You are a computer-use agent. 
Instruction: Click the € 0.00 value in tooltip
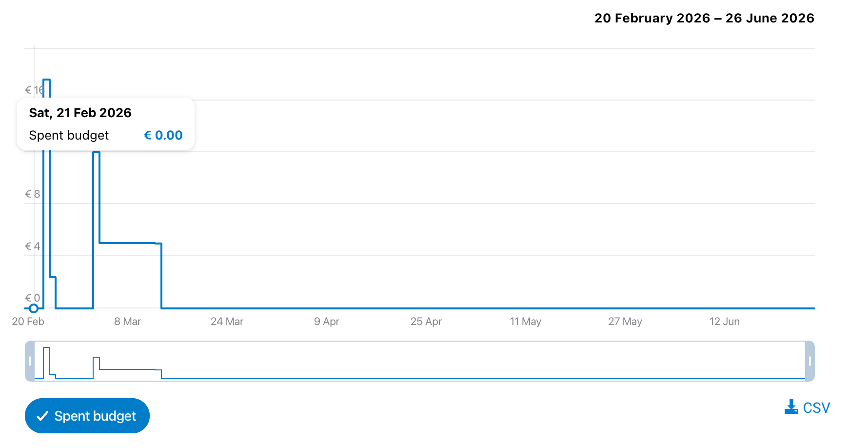coord(163,135)
